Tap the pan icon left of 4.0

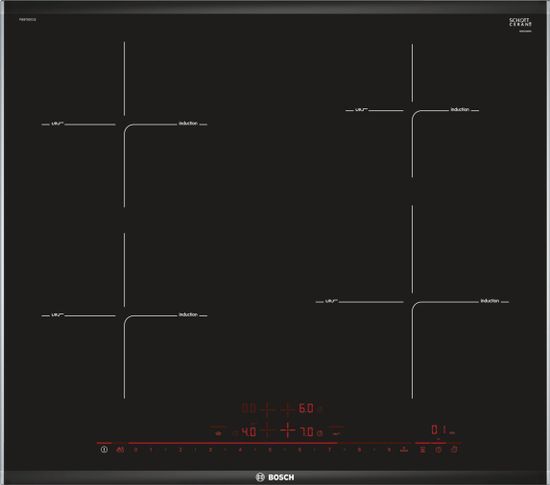pyautogui.click(x=218, y=433)
